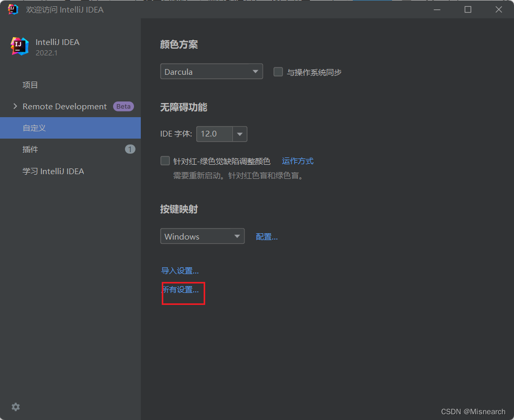
Task: Close the IntelliJ IDEA welcome window
Action: tap(499, 9)
